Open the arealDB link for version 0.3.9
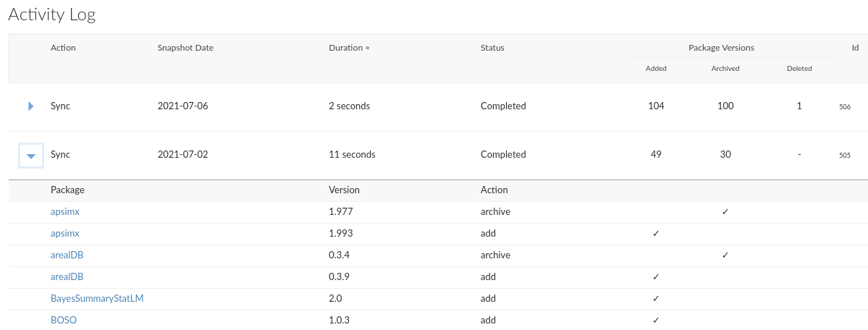868x330 pixels. (x=67, y=276)
